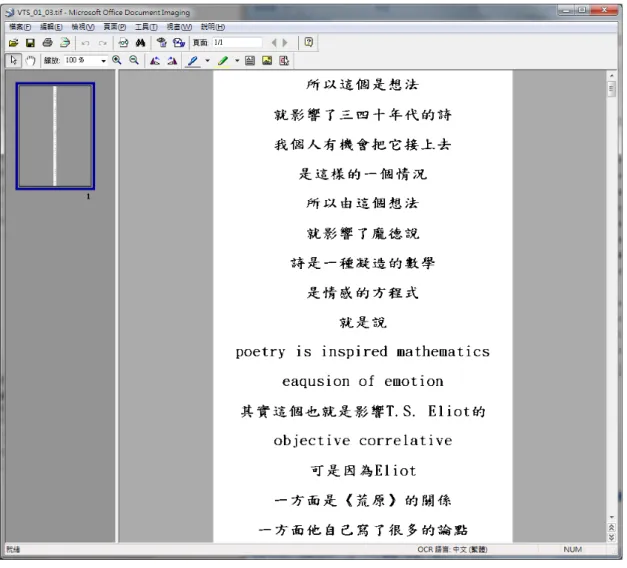Click the line 'poetry is inspired mathematics'
The width and height of the screenshot is (627, 568).
click(x=363, y=353)
